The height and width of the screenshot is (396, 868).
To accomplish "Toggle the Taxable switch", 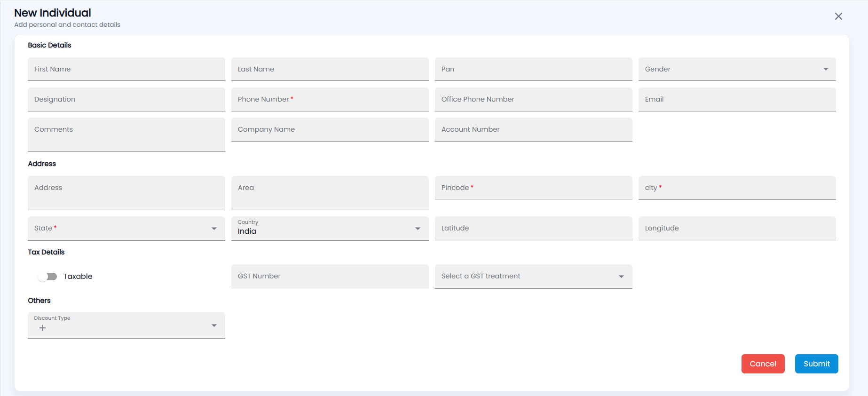I will pyautogui.click(x=47, y=277).
